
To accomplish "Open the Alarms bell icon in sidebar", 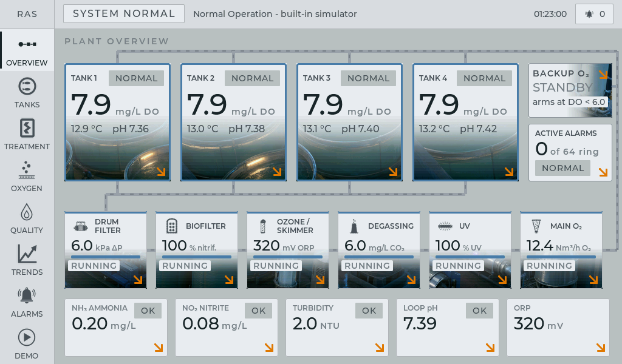I will 27,295.
